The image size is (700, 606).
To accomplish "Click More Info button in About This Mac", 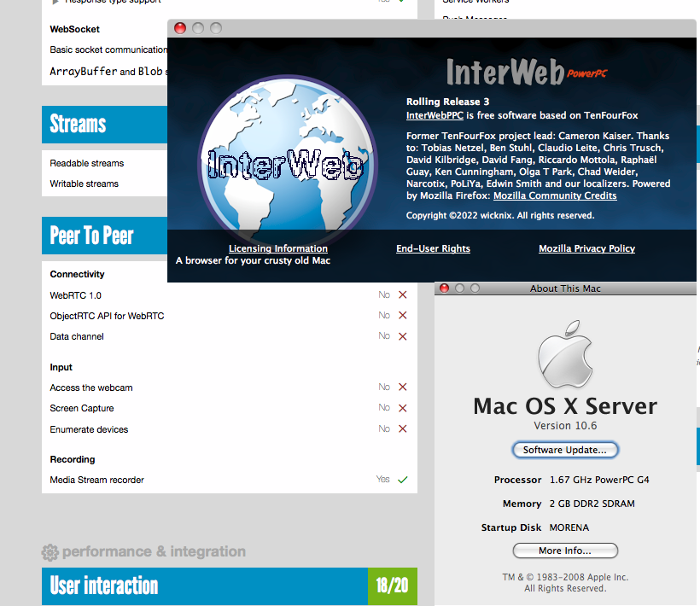I will coord(565,551).
